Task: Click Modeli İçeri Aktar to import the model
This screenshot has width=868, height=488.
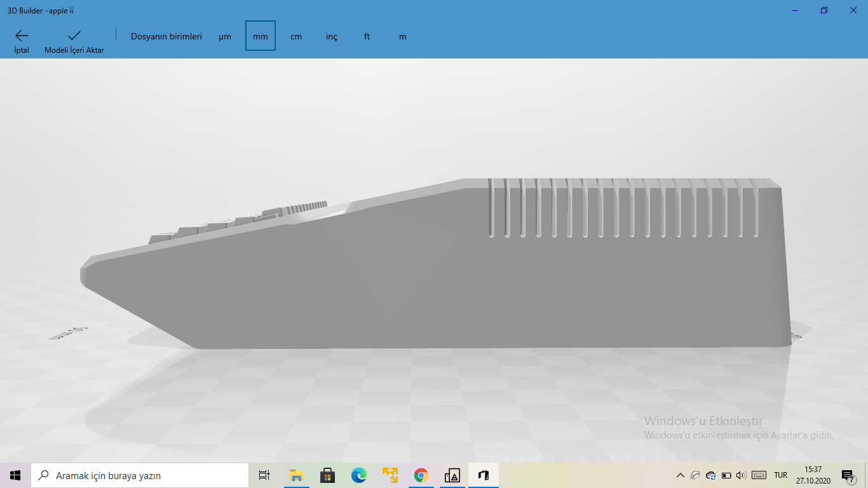Action: click(x=74, y=40)
